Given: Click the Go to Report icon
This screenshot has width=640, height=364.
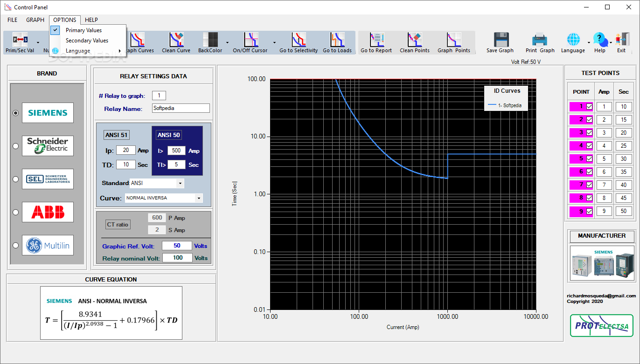Looking at the screenshot, I should [376, 40].
